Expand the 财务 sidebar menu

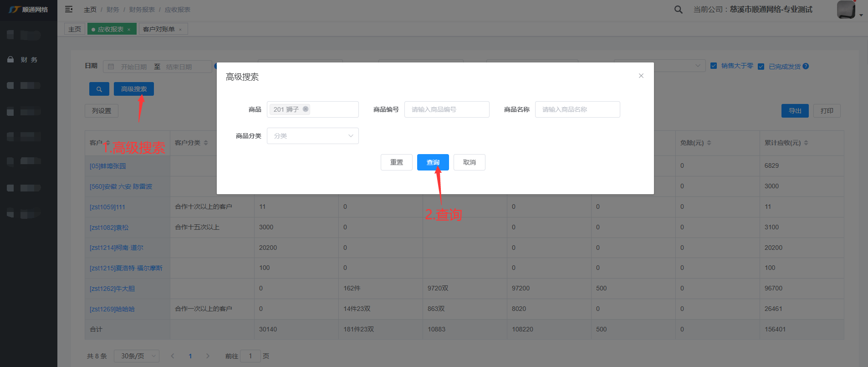29,60
